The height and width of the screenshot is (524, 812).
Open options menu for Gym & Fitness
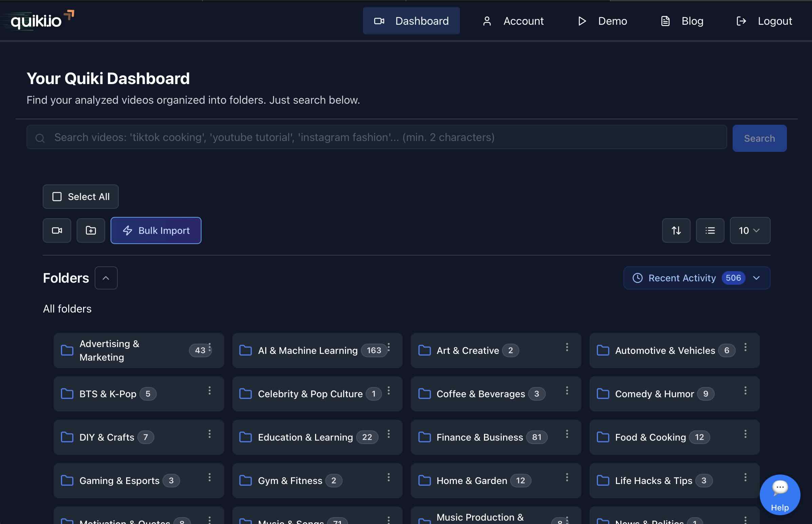[388, 477]
